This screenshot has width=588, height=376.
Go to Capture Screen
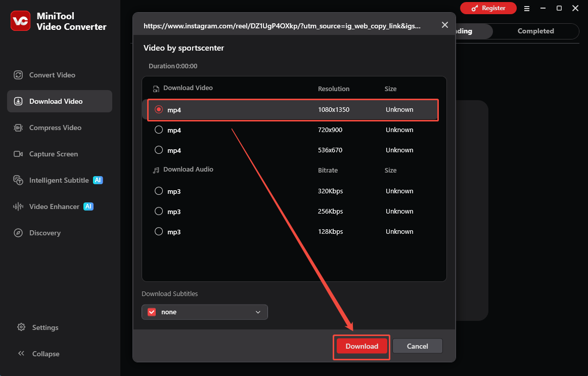(60, 154)
